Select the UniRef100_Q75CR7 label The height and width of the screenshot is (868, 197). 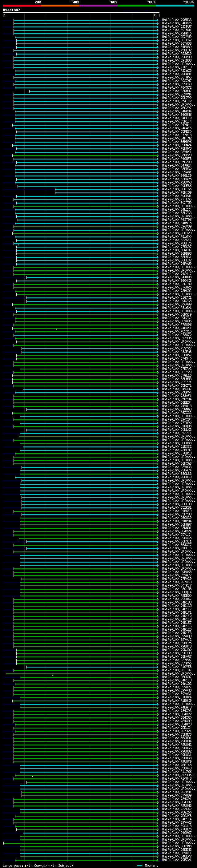tap(177, 247)
